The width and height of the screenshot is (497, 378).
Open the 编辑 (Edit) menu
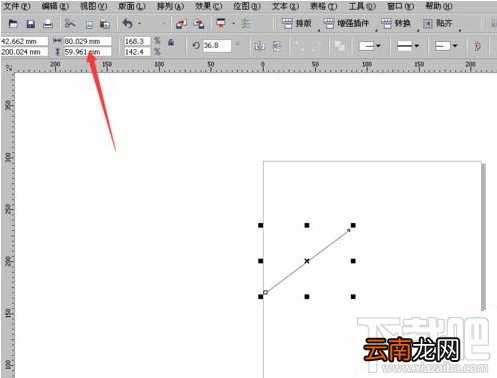click(55, 6)
